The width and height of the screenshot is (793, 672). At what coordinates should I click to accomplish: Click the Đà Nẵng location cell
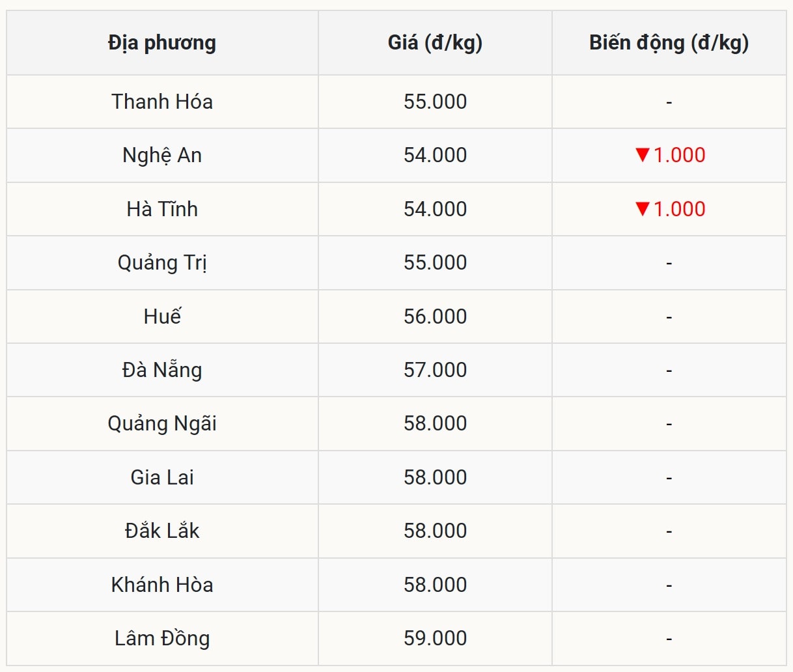[x=162, y=370]
